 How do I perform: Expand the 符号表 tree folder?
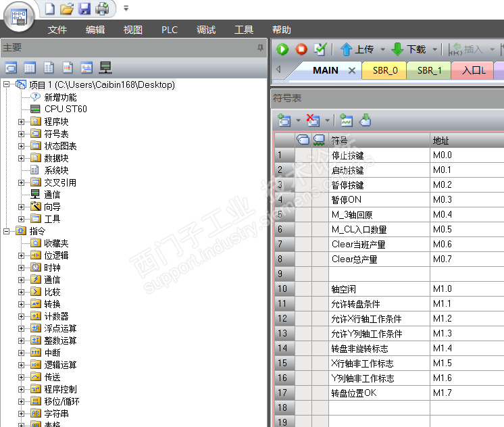(x=21, y=134)
